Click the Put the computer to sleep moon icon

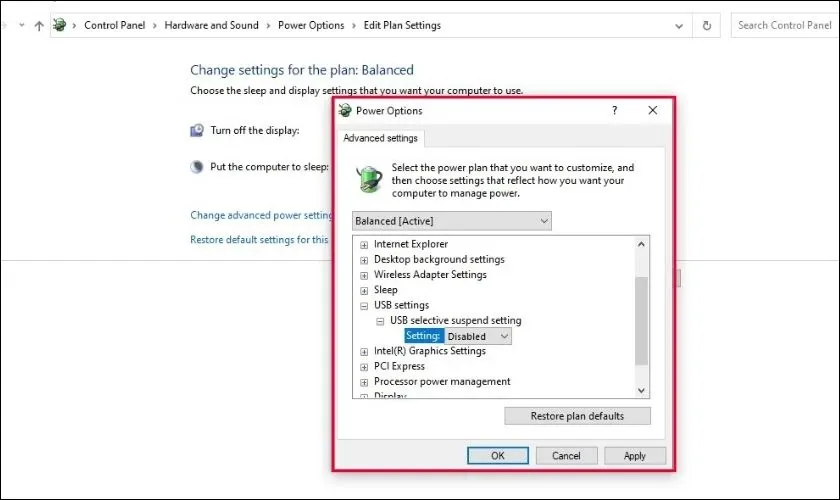(197, 167)
